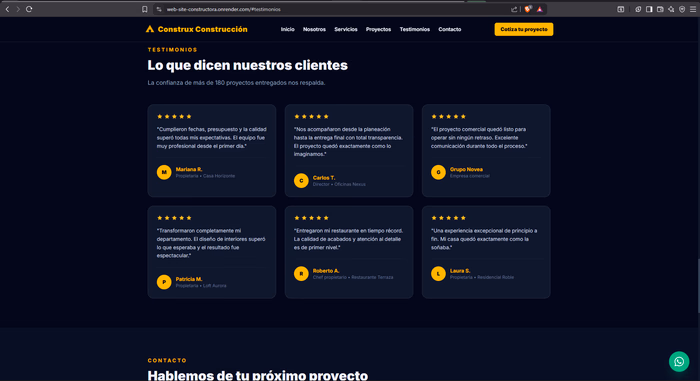This screenshot has height=381, width=700.
Task: Click the name Mariana R.
Action: (x=189, y=169)
